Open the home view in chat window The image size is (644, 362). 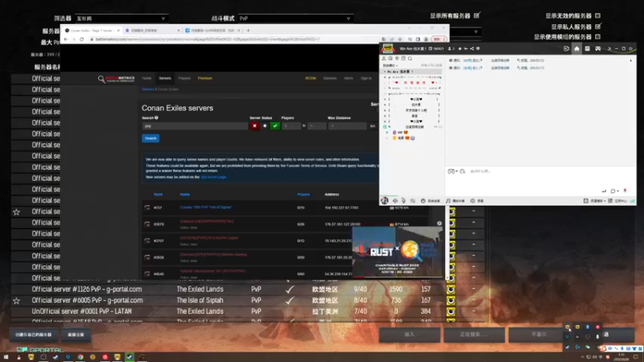click(576, 48)
